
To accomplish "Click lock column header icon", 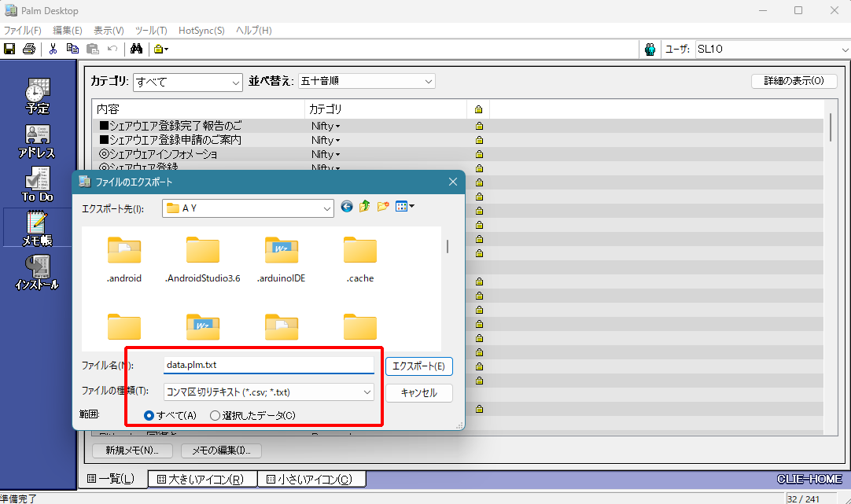I will point(478,109).
